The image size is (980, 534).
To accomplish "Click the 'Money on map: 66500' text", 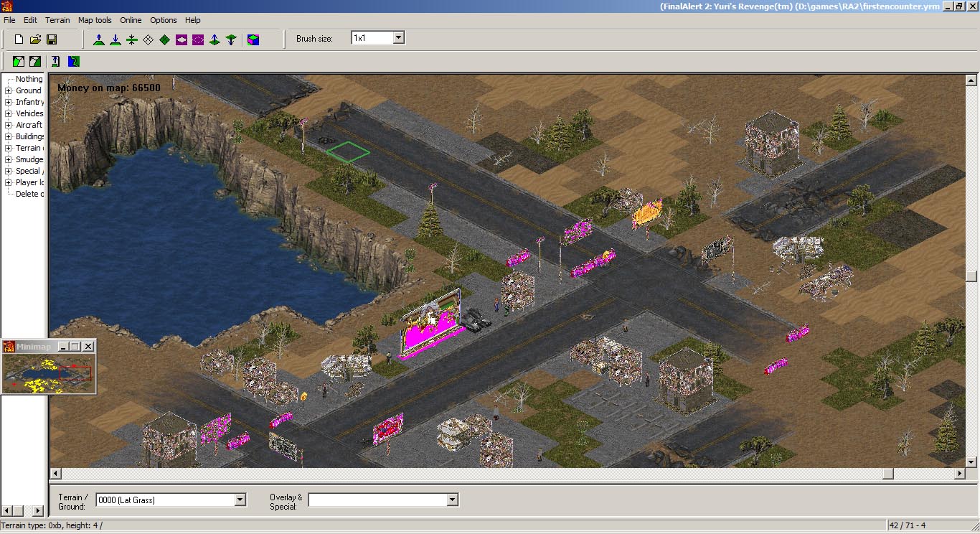I will click(x=109, y=88).
